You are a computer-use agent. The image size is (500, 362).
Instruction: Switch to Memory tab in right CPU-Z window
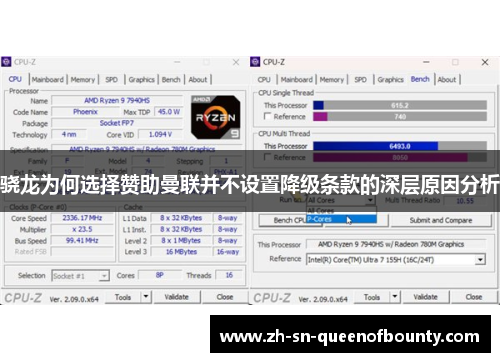(x=332, y=80)
